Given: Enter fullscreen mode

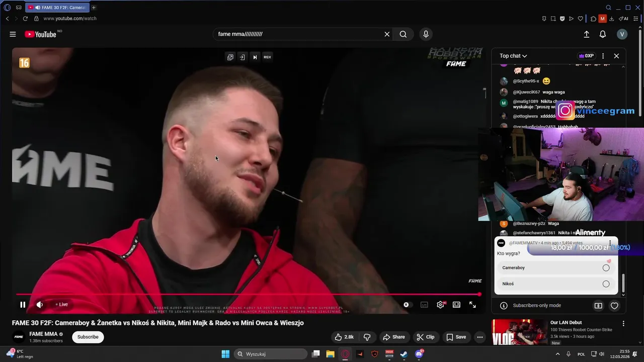Looking at the screenshot, I should pyautogui.click(x=472, y=305).
